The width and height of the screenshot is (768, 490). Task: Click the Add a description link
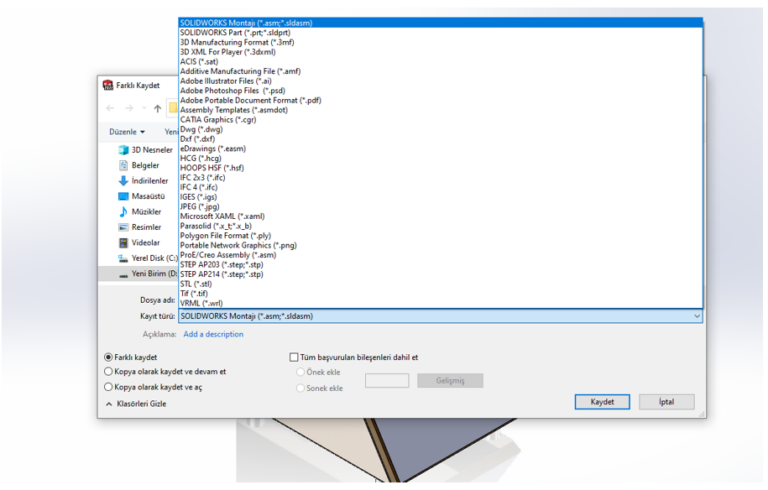point(213,334)
